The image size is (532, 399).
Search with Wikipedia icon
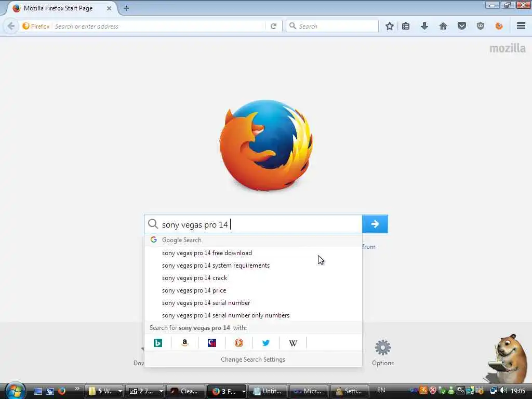(293, 343)
